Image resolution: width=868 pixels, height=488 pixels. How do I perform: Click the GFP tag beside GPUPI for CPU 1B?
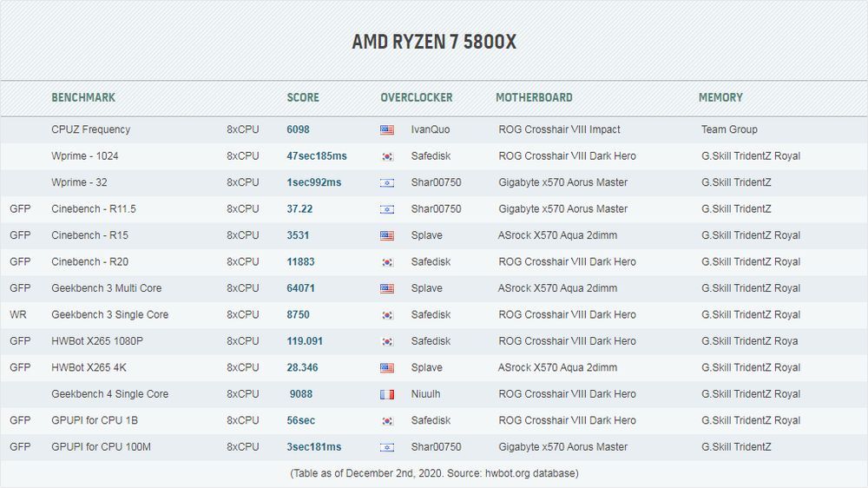click(20, 420)
